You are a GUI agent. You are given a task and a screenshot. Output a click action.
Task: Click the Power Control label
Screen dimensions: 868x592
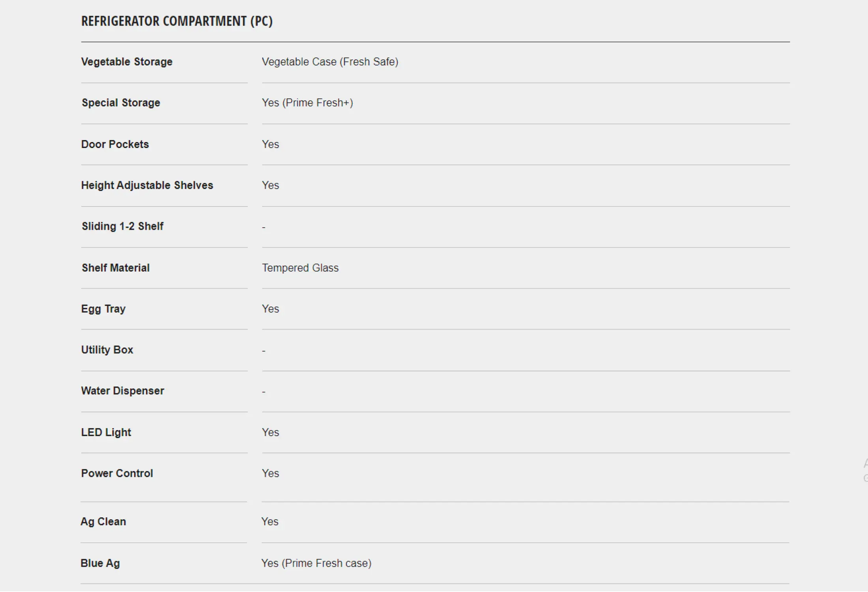[117, 474]
